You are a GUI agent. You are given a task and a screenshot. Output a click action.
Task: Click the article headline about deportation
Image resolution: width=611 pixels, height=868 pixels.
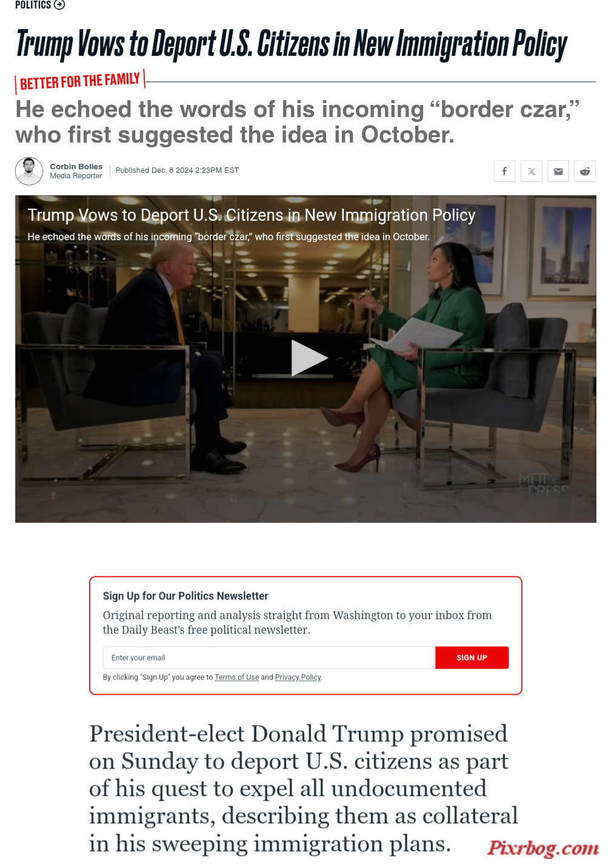point(291,44)
